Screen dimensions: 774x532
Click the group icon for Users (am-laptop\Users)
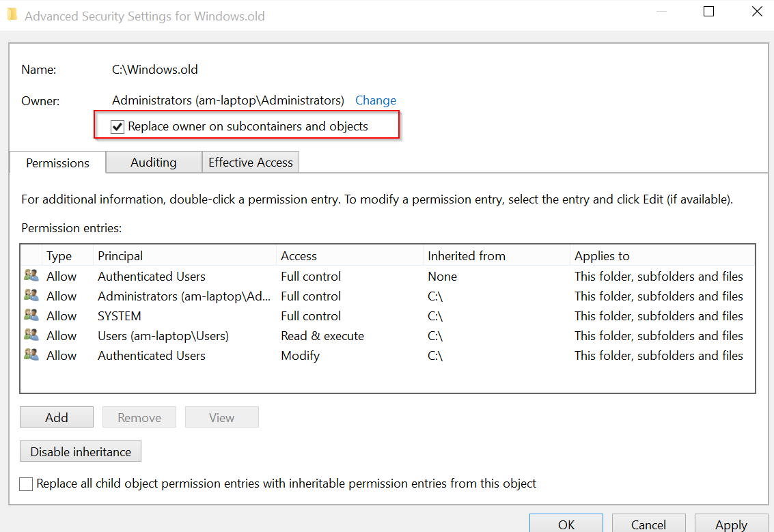[31, 335]
